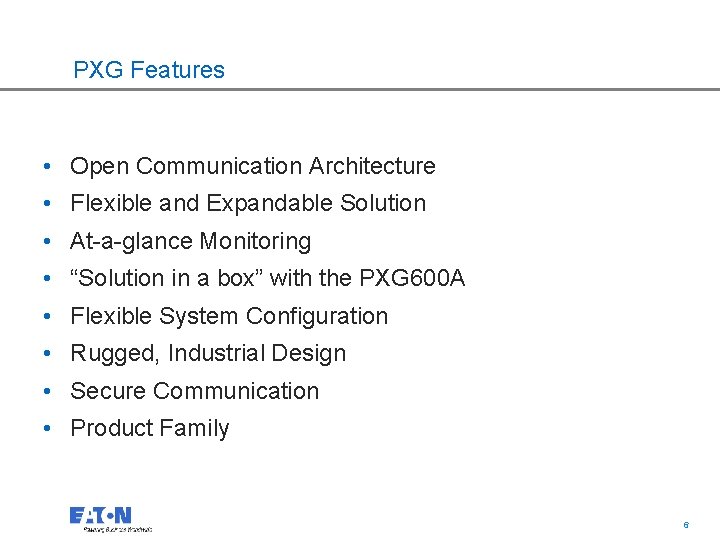Click the word PXG600A
The height and width of the screenshot is (540, 720).
[412, 278]
